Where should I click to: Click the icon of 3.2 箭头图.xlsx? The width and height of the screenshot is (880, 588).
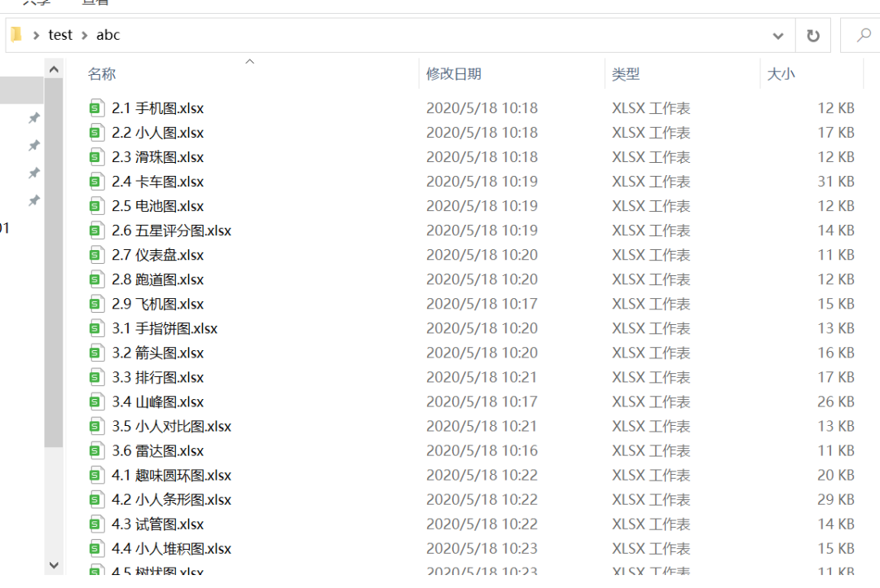(96, 353)
